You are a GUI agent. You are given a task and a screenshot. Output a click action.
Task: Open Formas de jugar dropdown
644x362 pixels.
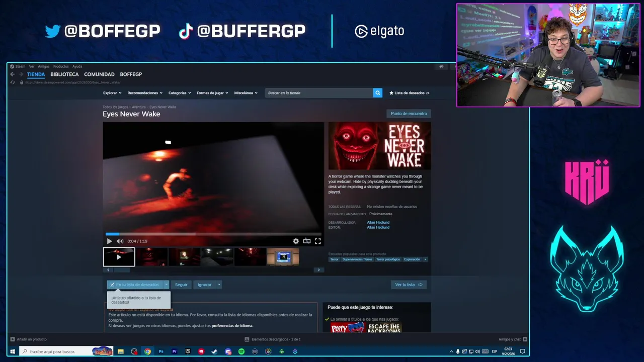tap(212, 93)
